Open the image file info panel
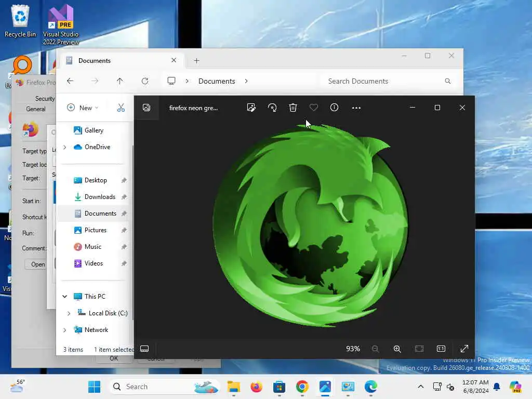 click(334, 108)
